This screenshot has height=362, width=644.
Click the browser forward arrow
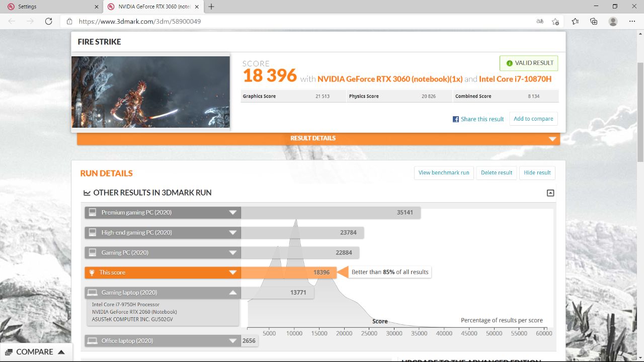pos(30,21)
